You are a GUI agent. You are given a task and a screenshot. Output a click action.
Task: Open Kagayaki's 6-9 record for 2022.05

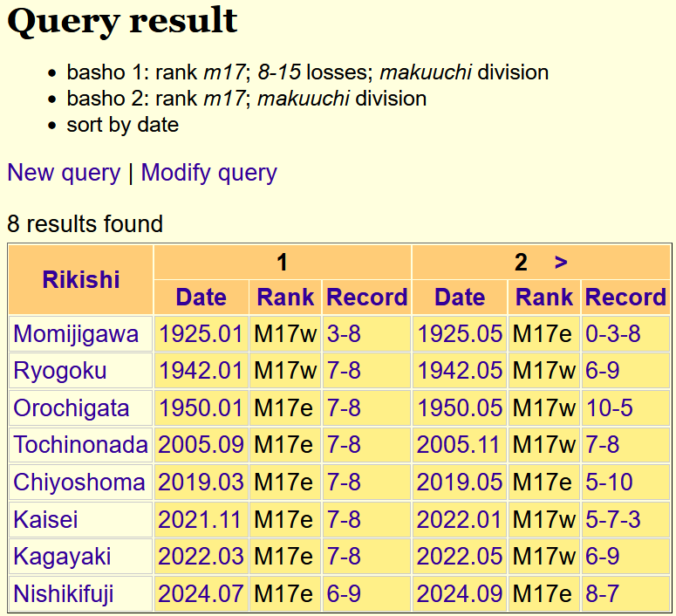(602, 557)
